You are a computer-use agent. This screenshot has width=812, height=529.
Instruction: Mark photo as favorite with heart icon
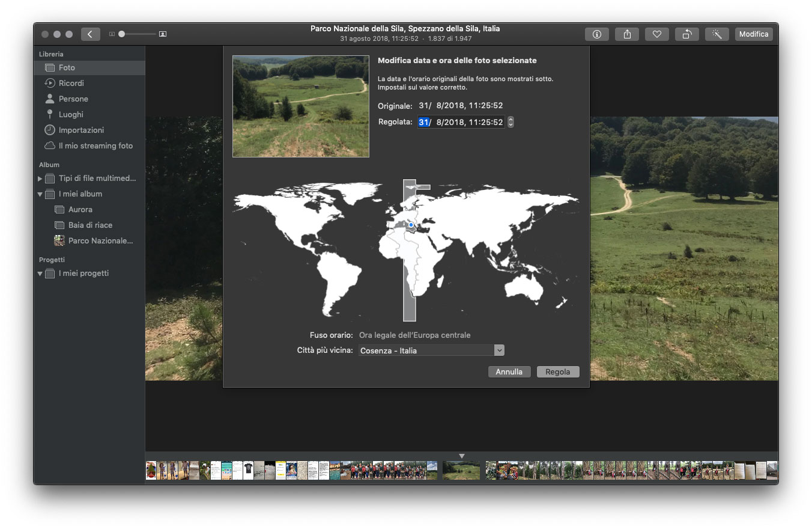pos(657,34)
